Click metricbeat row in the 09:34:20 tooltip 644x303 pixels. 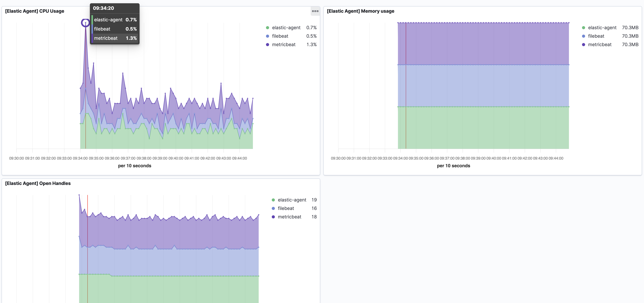[115, 38]
